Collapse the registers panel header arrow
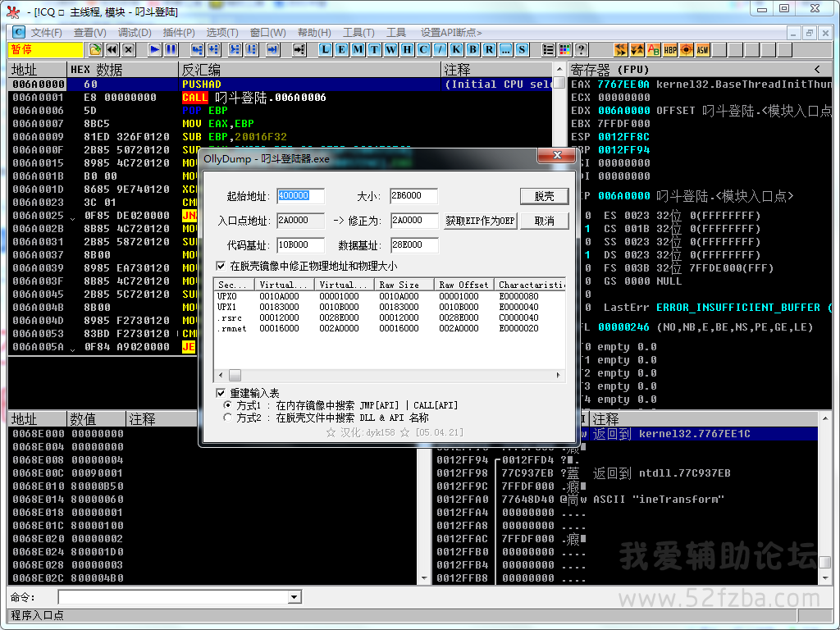The height and width of the screenshot is (630, 840). coord(817,69)
